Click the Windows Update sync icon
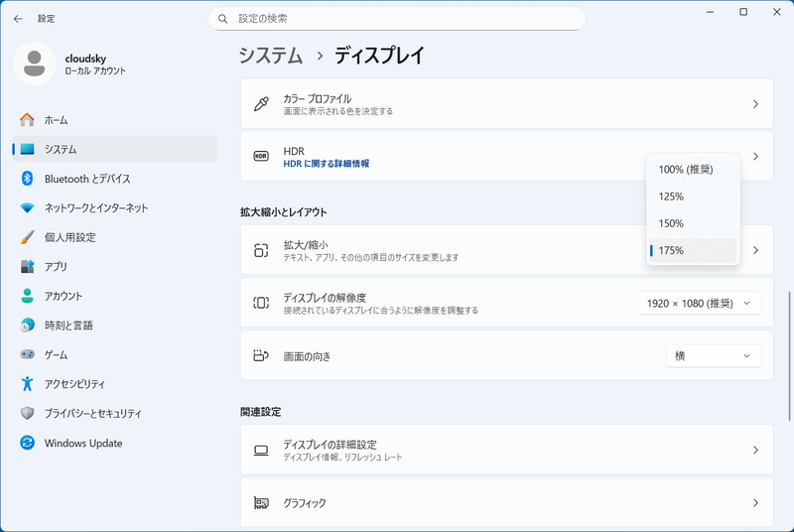Viewport: 794px width, 532px height. 27,443
